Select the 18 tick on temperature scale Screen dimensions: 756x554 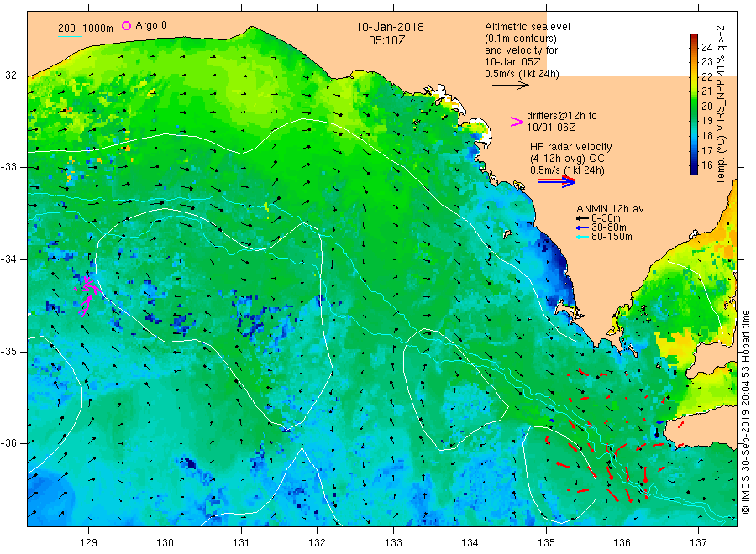[706, 135]
